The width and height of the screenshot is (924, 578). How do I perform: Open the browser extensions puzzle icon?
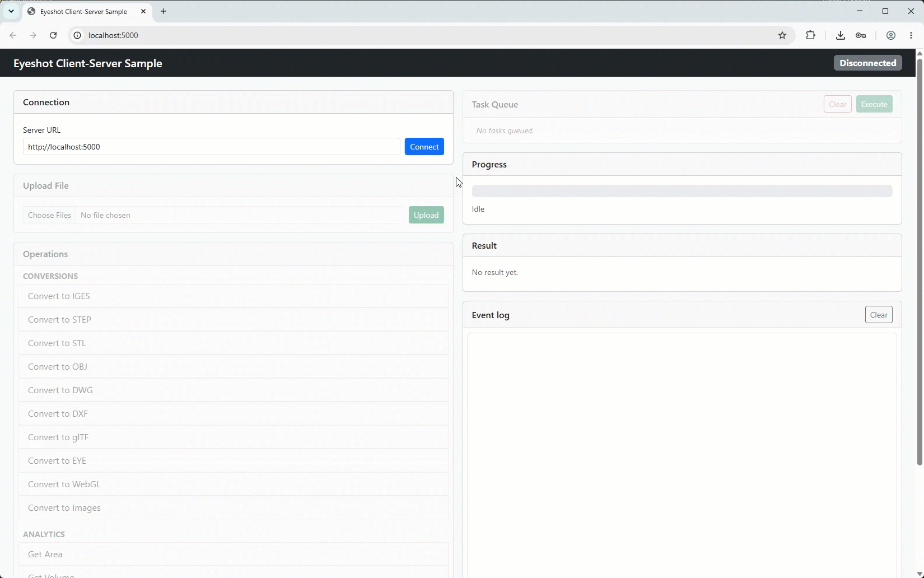(810, 35)
